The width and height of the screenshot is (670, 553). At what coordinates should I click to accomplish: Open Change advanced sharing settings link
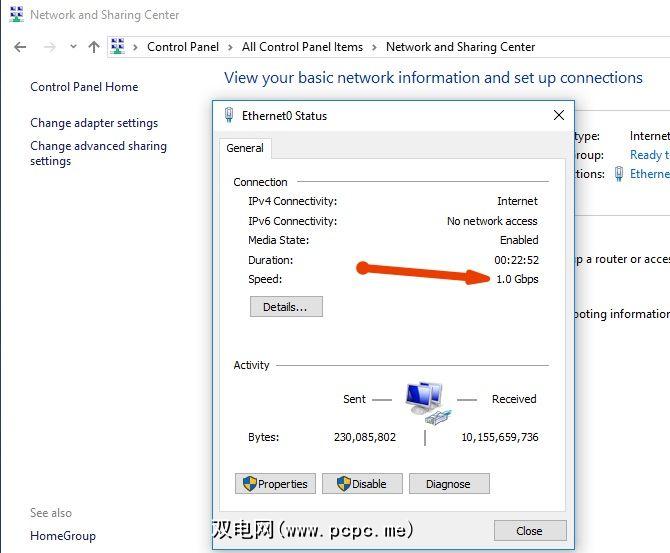[x=98, y=153]
